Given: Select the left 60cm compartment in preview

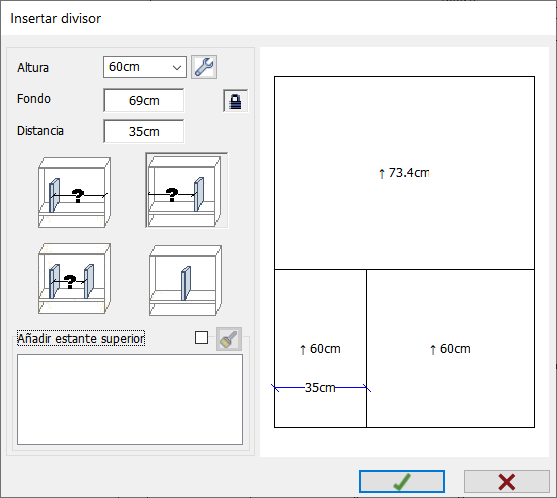Looking at the screenshot, I should tap(320, 348).
